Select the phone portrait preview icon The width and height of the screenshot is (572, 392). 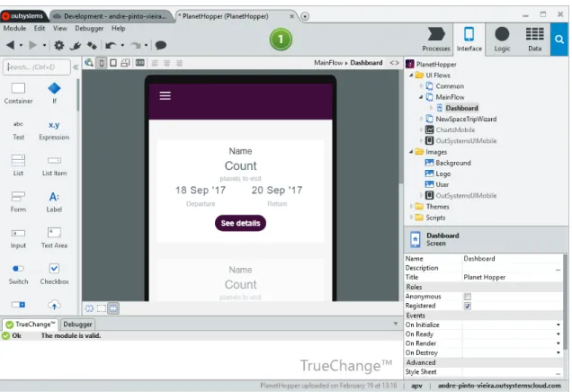point(102,63)
